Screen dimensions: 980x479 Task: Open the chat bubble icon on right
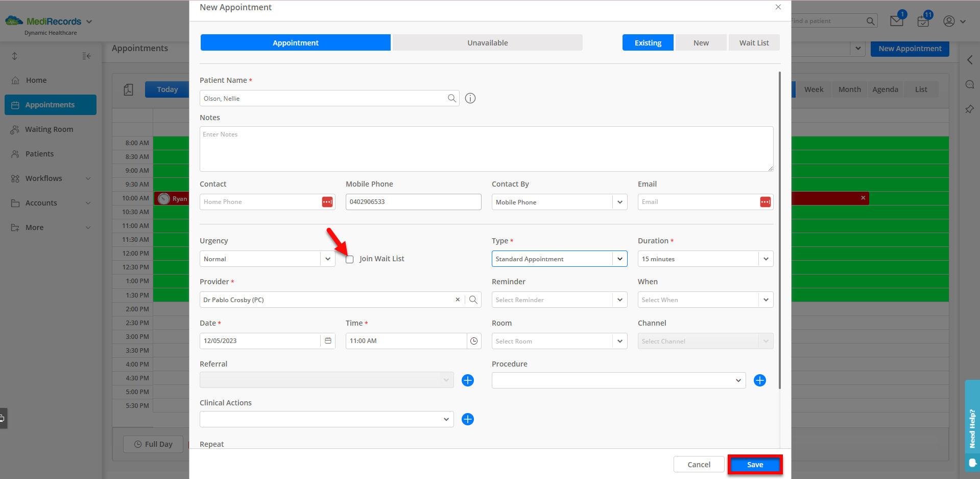970,84
